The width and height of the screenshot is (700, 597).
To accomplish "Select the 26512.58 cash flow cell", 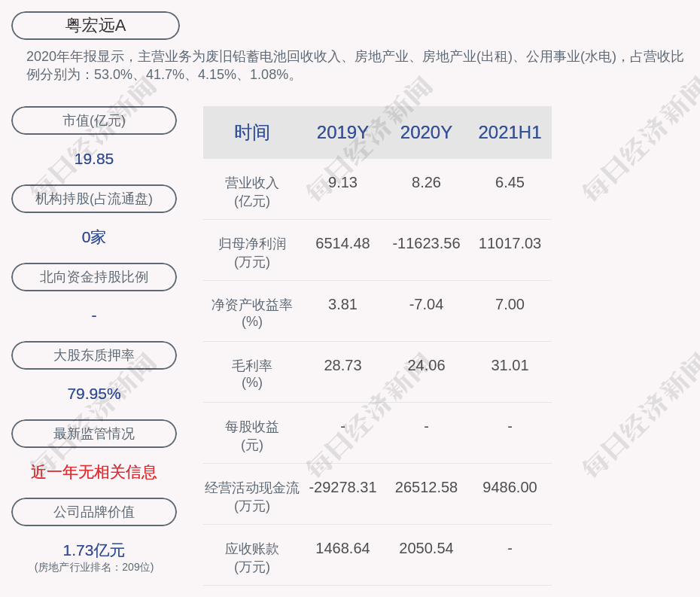I will point(426,488).
